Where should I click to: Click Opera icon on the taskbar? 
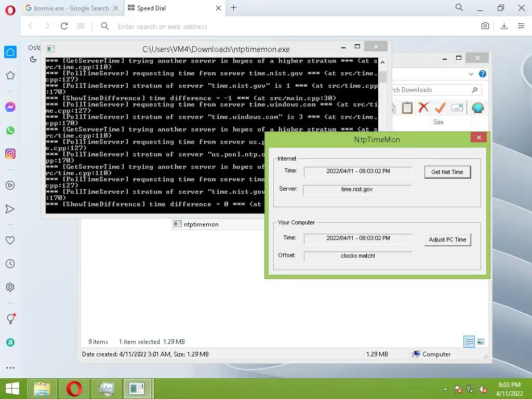[x=74, y=389]
